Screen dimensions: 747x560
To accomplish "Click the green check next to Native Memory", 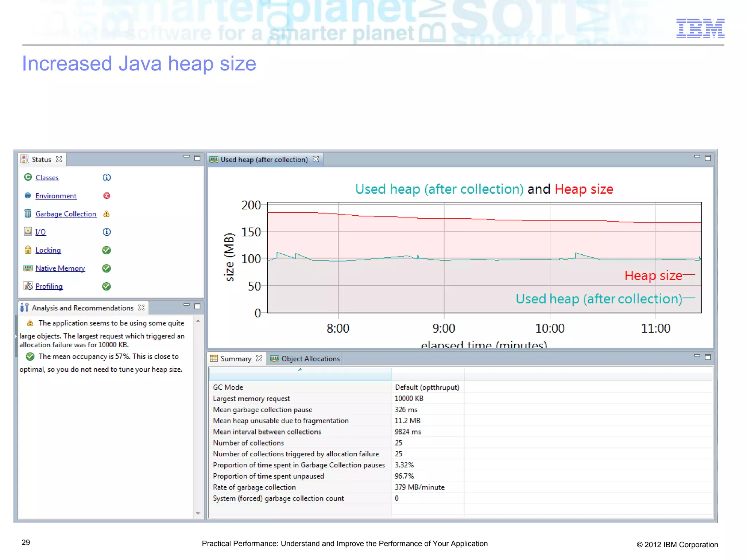I will point(107,269).
